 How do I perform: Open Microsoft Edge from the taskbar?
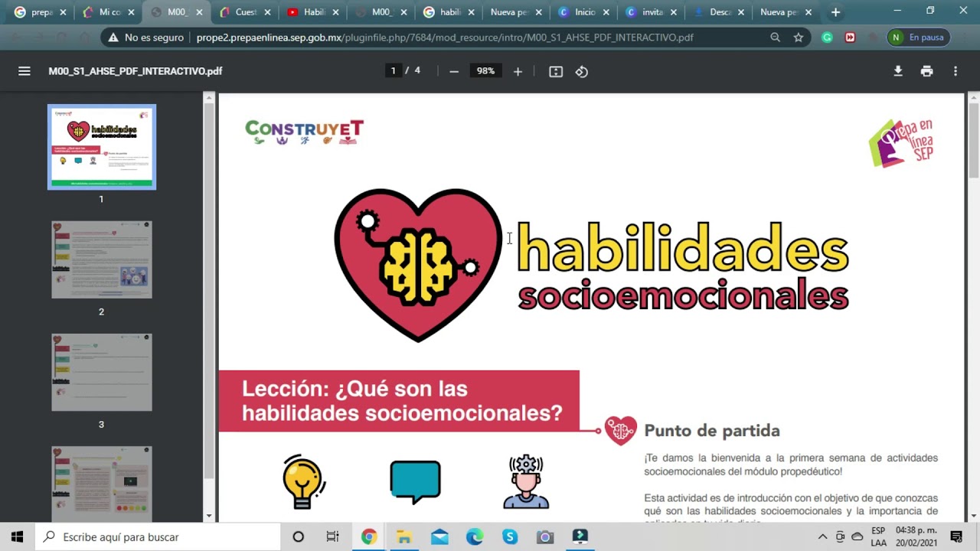tap(475, 537)
